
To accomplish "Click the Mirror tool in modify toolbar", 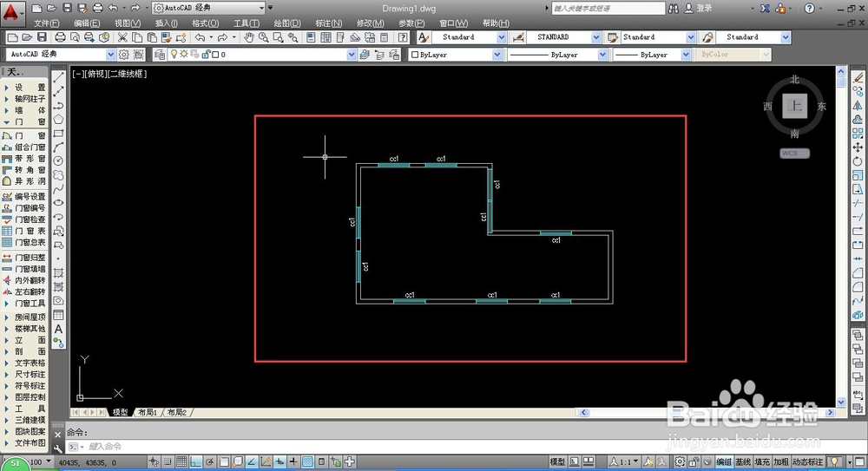I will (x=858, y=106).
